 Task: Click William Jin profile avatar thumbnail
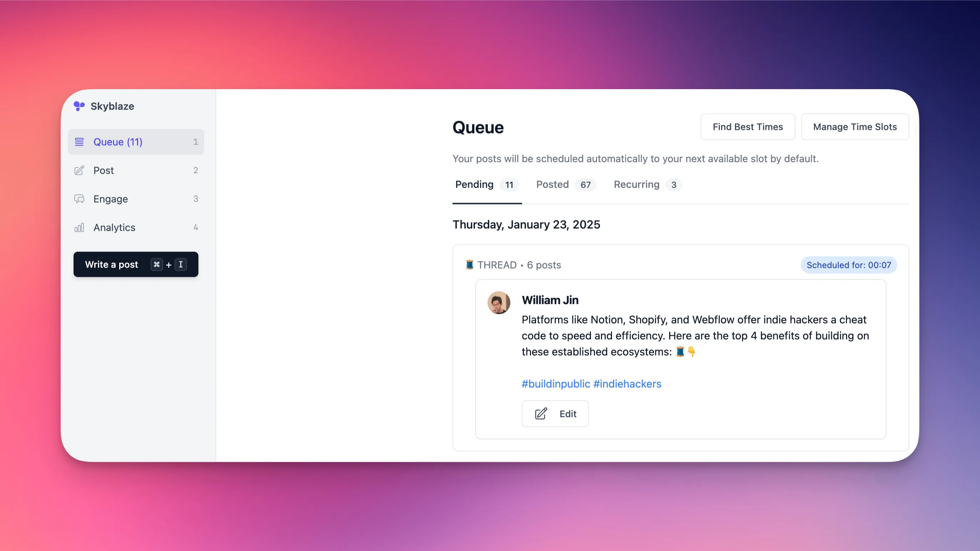(499, 303)
